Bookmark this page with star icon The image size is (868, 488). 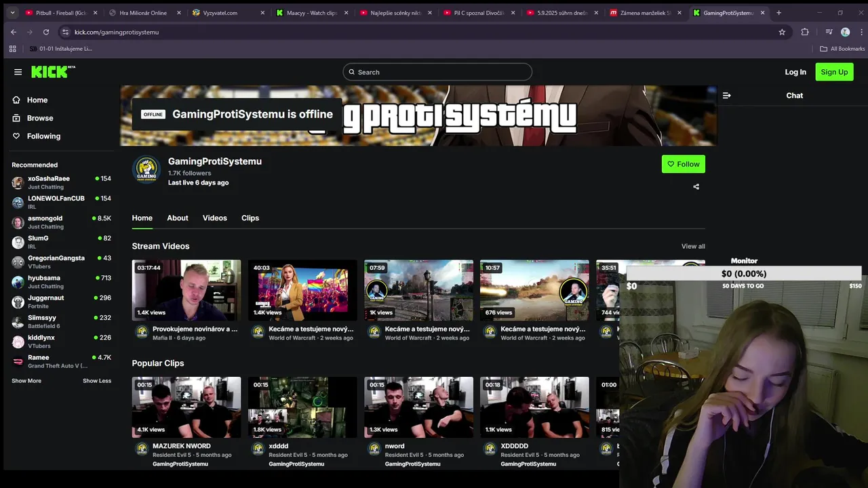pyautogui.click(x=782, y=32)
